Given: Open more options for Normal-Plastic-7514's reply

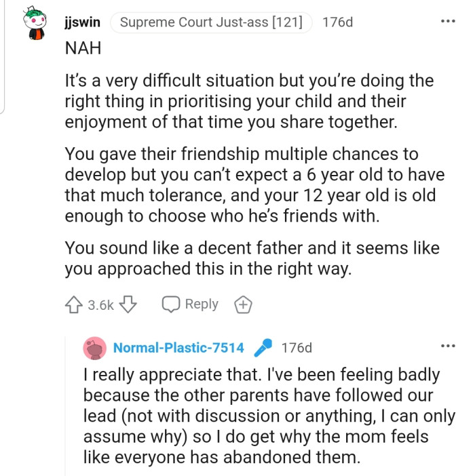Looking at the screenshot, I should [447, 347].
